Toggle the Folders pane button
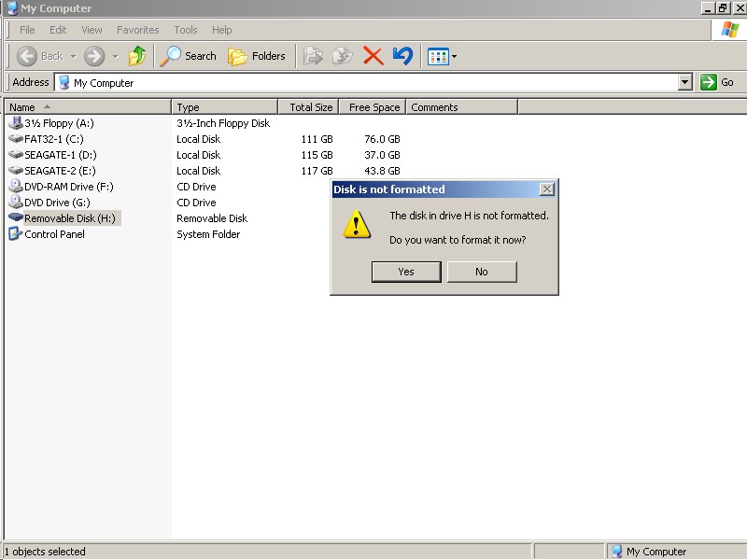Viewport: 747px width, 560px height. [x=257, y=56]
